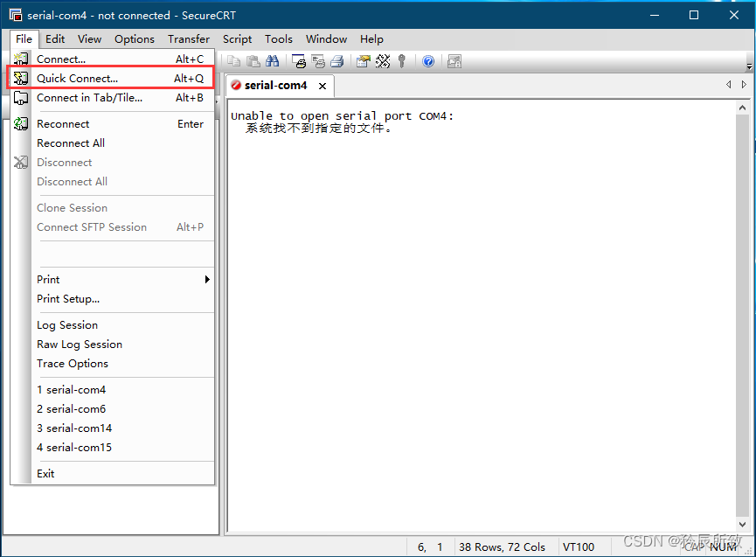
Task: Click the Copy toolbar icon
Action: coord(234,61)
